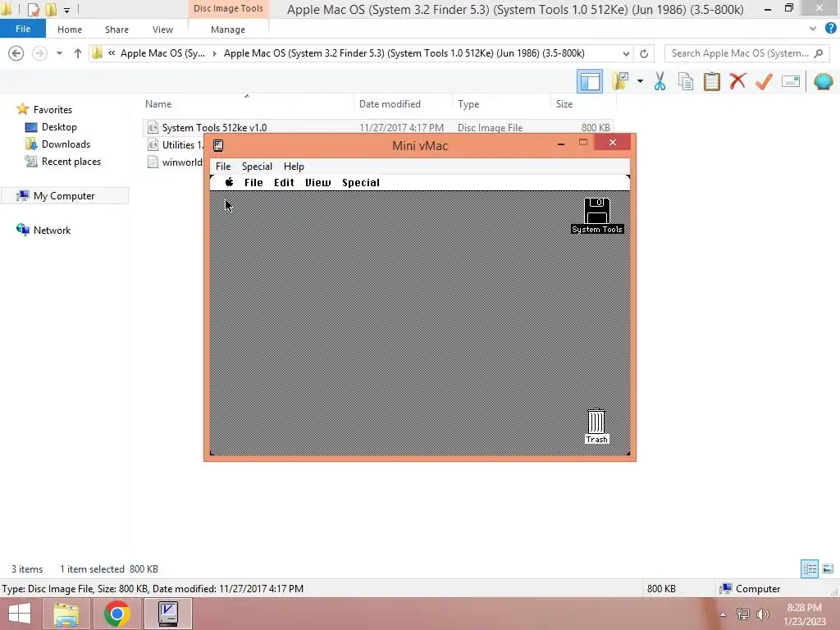Open Desktop in navigation pane
The image size is (840, 630).
coord(59,127)
